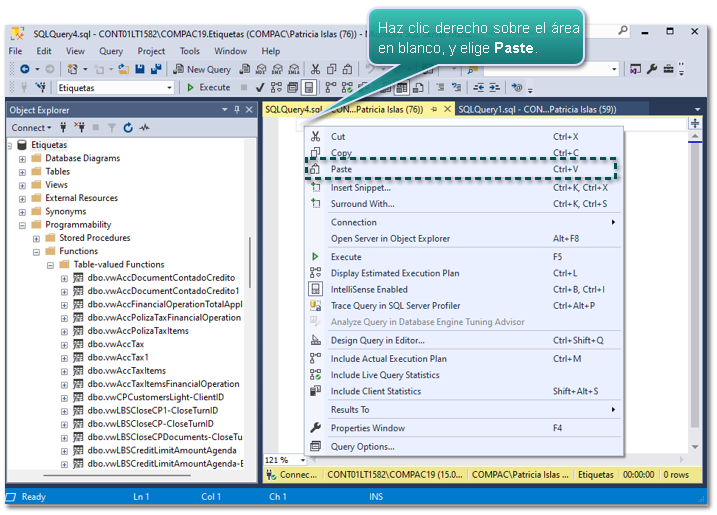Toggle Include Live Query Statistics toolbar button
Viewport: 717px width, 515px height.
point(347,87)
